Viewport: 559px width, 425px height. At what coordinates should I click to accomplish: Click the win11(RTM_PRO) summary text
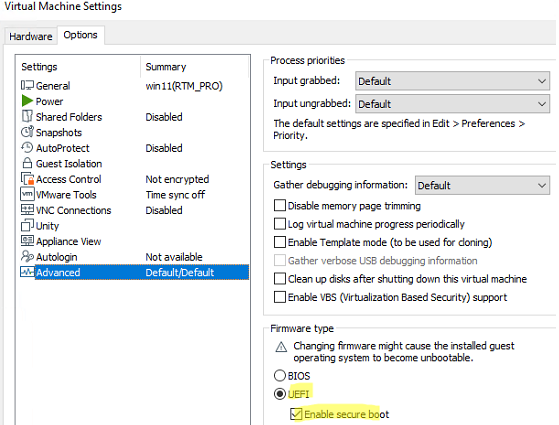pos(184,86)
